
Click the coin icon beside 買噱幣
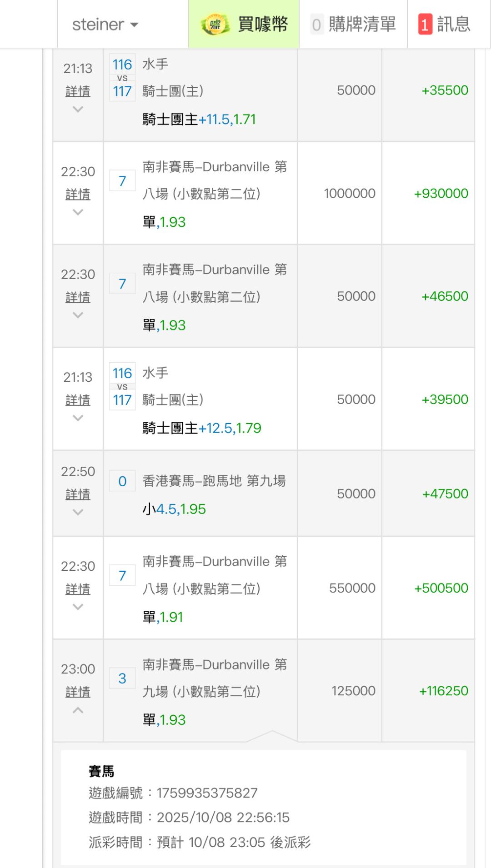215,25
